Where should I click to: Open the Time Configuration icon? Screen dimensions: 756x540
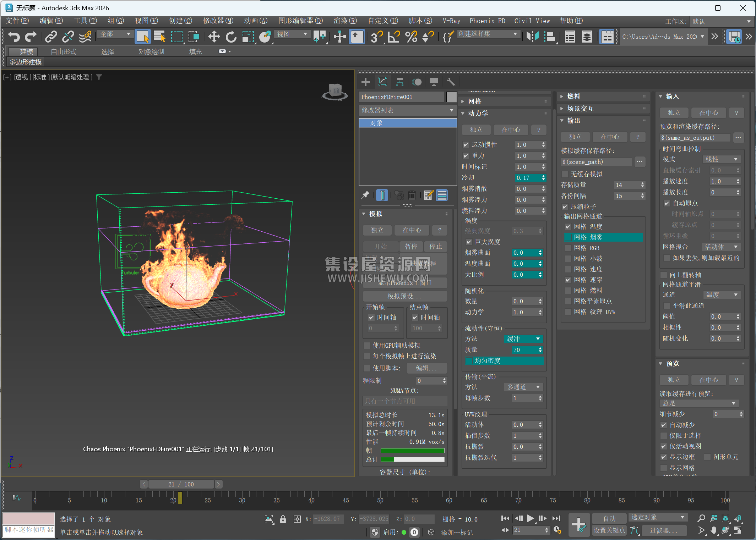coord(558,530)
